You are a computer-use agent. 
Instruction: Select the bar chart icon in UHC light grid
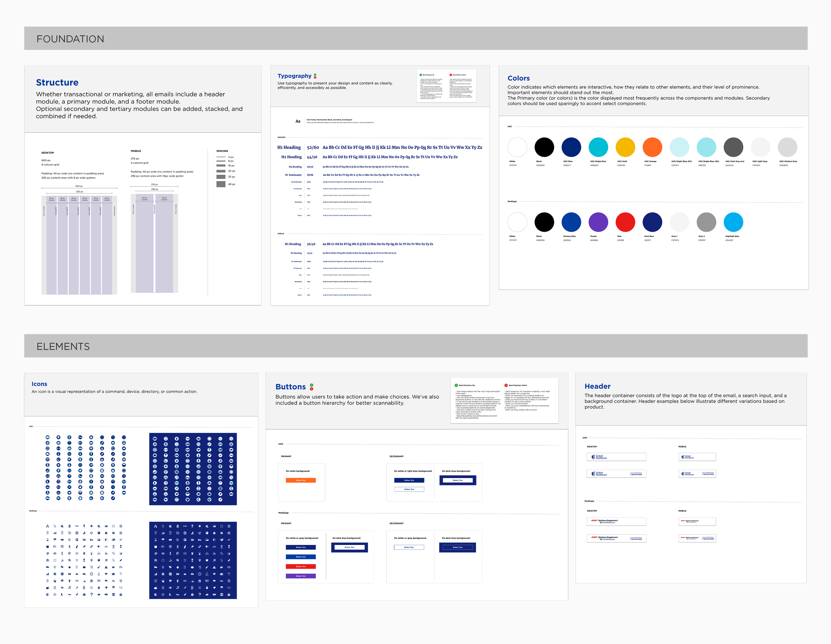tap(48, 471)
